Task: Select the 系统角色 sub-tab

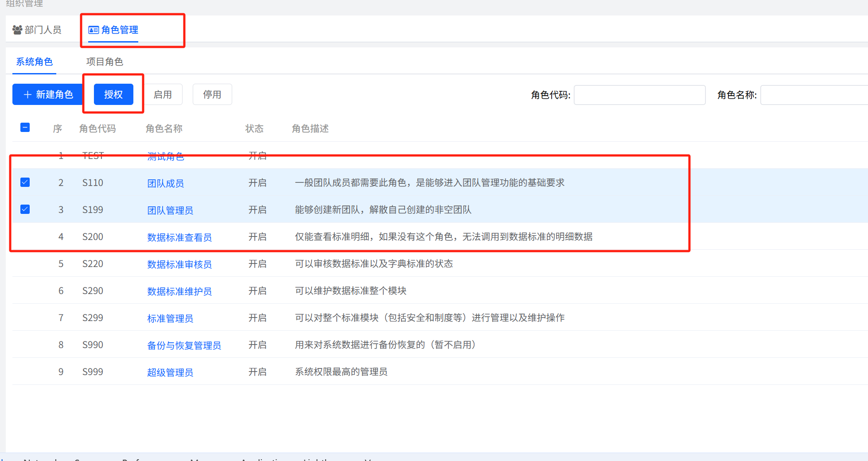Action: click(x=34, y=62)
